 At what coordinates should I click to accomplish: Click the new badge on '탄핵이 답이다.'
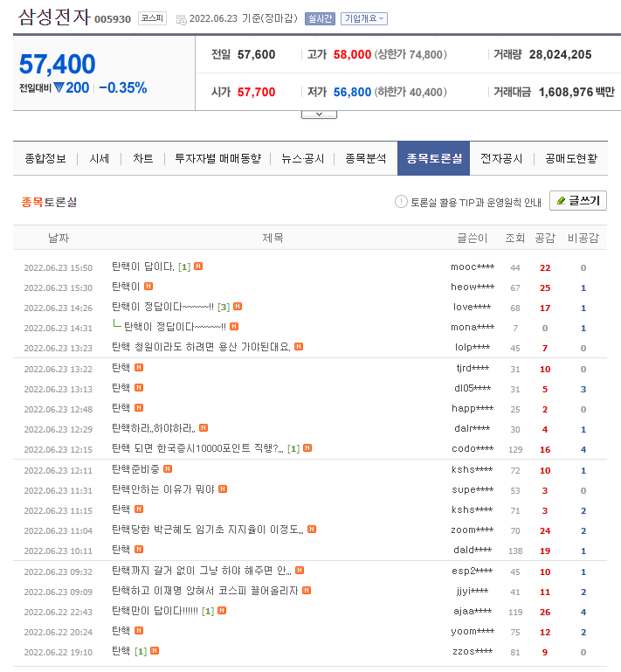point(198,267)
